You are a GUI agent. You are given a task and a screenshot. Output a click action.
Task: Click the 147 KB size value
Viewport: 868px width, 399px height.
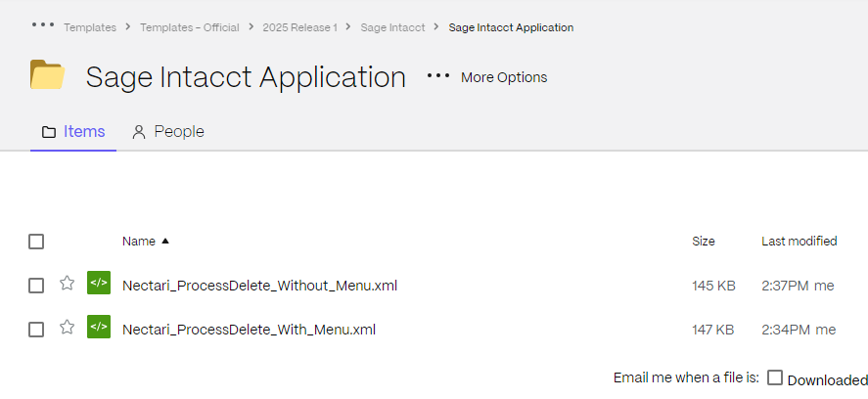[x=713, y=330]
